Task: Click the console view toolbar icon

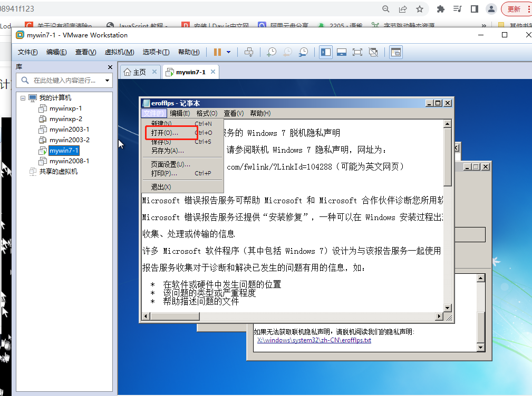Action: 396,52
